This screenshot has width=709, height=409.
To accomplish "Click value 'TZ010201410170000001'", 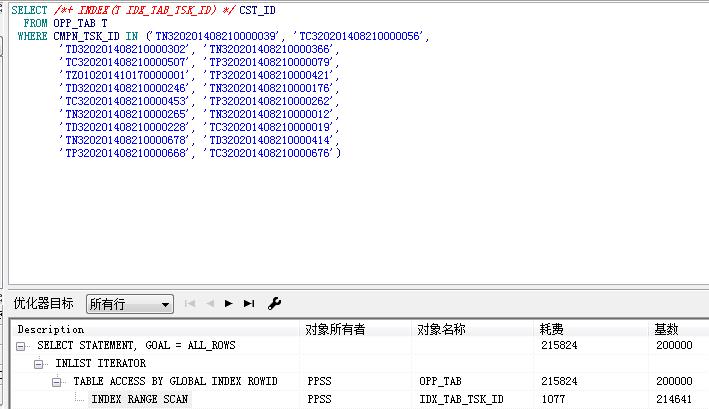I will click(x=125, y=75).
